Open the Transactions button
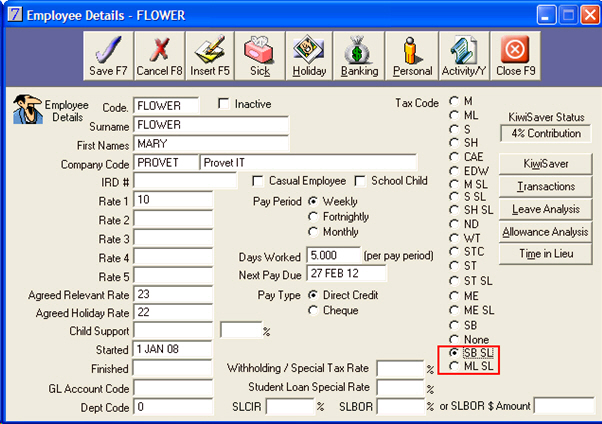 pyautogui.click(x=546, y=187)
